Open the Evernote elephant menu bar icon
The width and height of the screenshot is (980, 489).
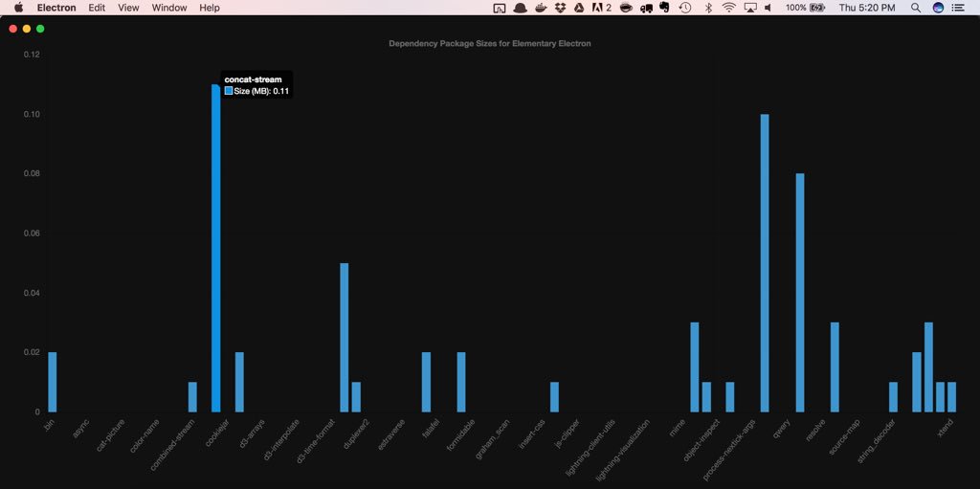pos(664,8)
